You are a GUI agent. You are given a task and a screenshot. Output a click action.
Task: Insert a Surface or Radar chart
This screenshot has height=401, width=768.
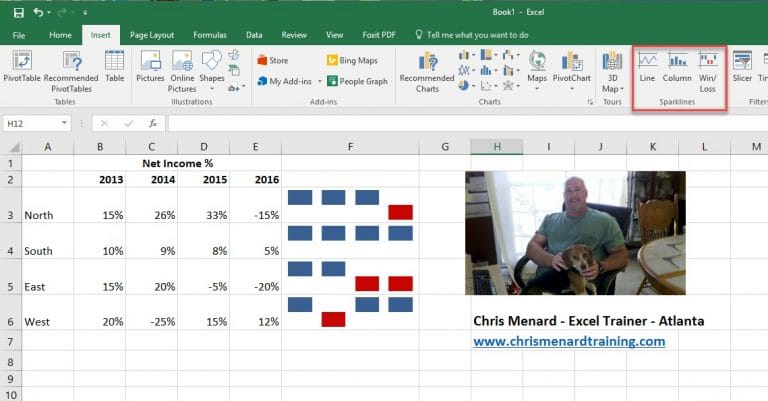(x=510, y=86)
